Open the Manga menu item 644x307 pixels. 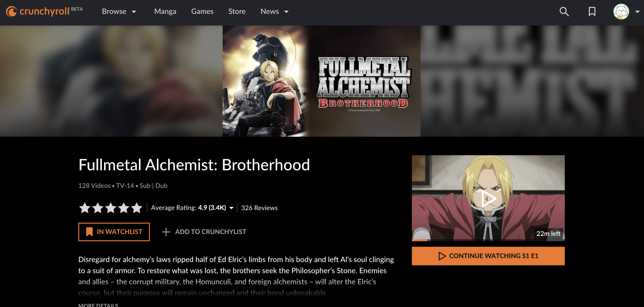click(165, 12)
